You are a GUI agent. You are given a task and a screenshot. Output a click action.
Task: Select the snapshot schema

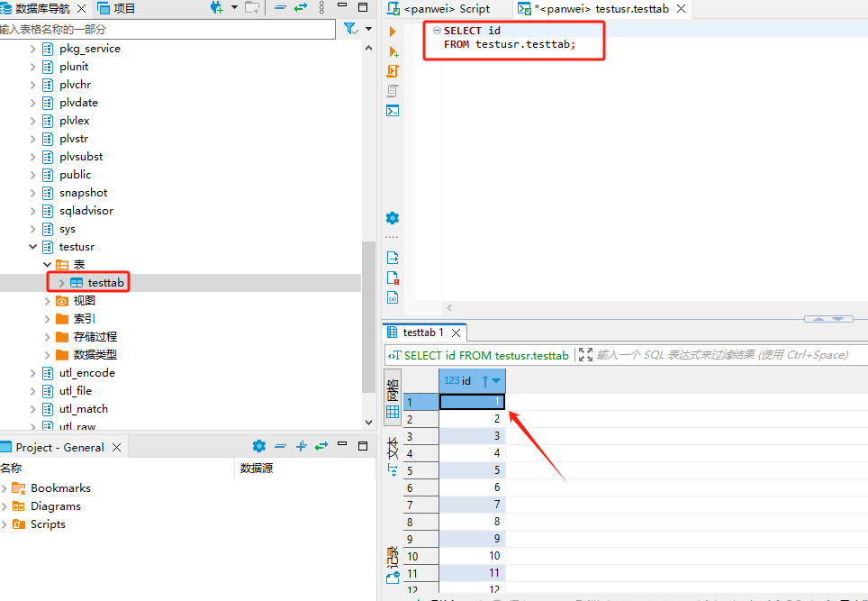coord(83,193)
